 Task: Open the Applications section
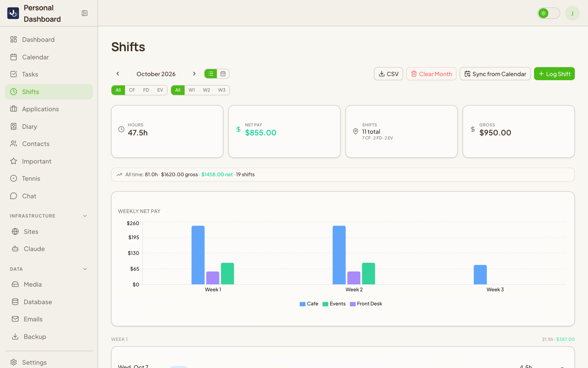[49, 109]
